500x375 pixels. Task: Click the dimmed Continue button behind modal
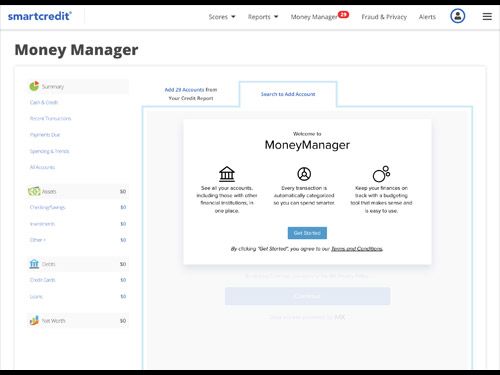point(307,296)
